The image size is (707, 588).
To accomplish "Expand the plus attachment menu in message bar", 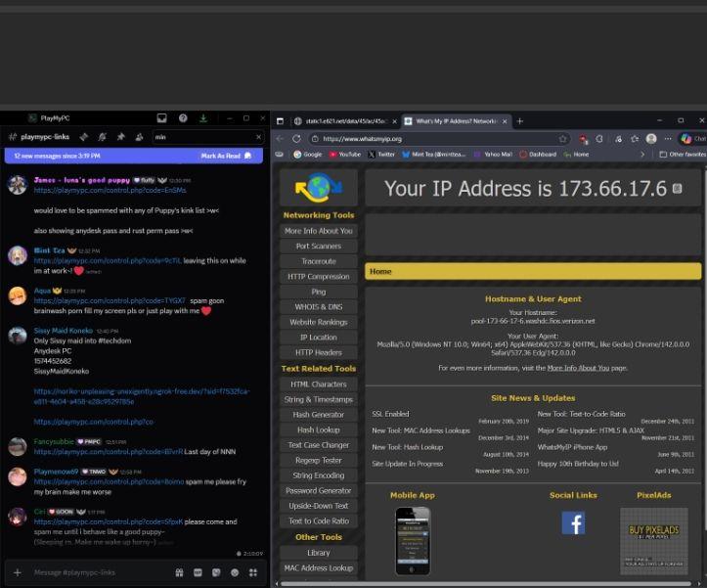I will coord(17,572).
